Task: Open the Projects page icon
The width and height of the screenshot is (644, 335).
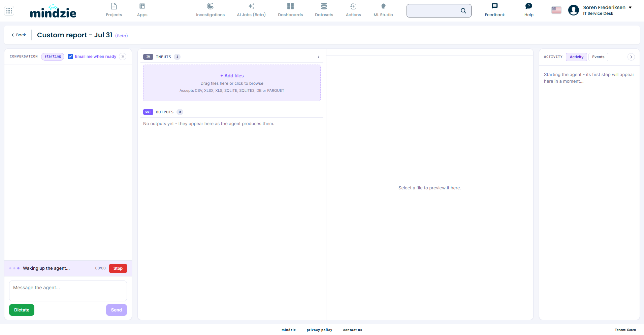Action: pyautogui.click(x=114, y=6)
